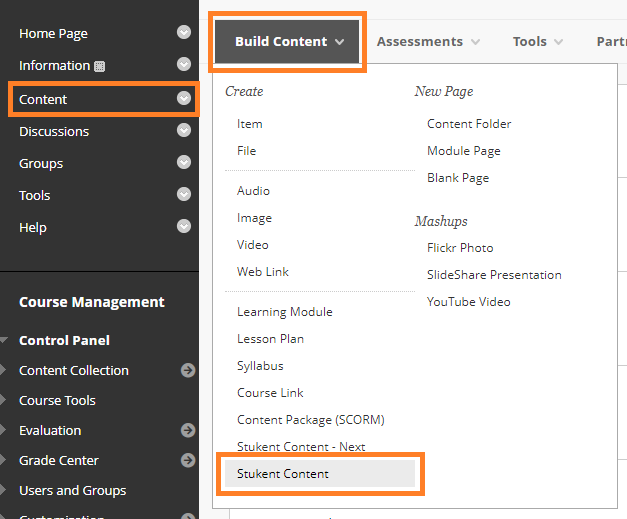Go to Content Collection arrow icon
Image resolution: width=627 pixels, height=519 pixels.
tap(188, 370)
